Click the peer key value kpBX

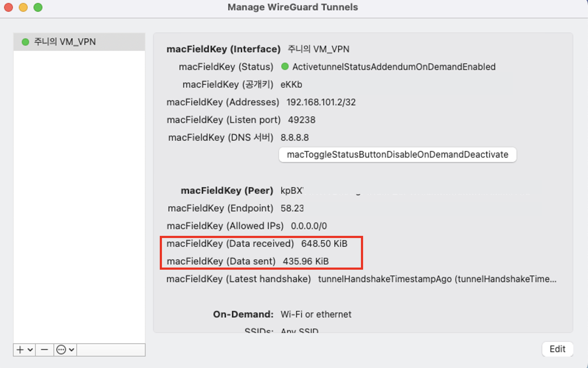tap(292, 190)
